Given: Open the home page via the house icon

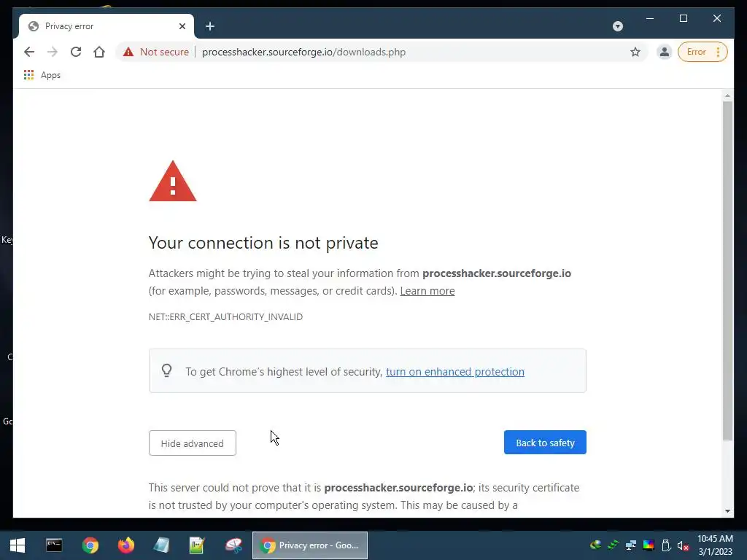Looking at the screenshot, I should point(99,52).
